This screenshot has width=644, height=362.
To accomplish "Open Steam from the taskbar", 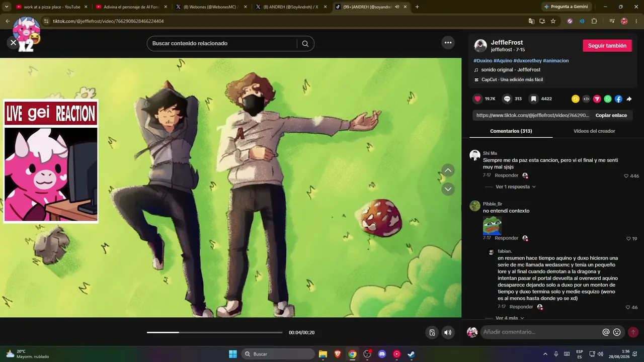I will point(411,354).
